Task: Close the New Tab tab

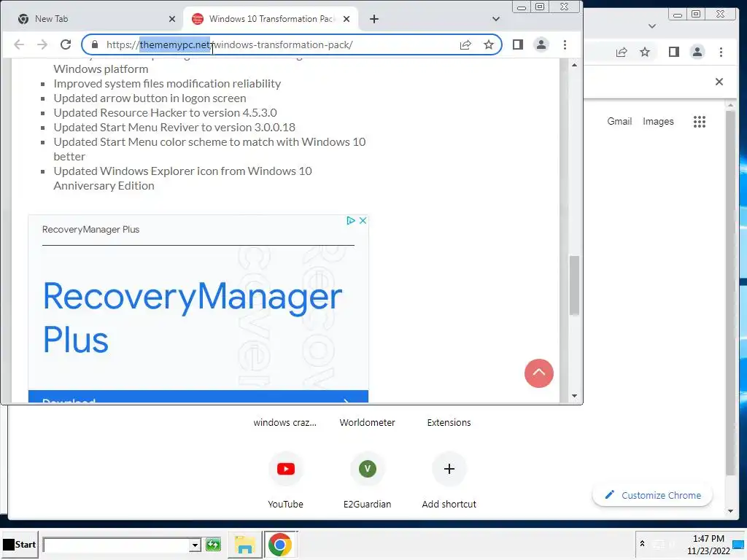Action: [172, 19]
